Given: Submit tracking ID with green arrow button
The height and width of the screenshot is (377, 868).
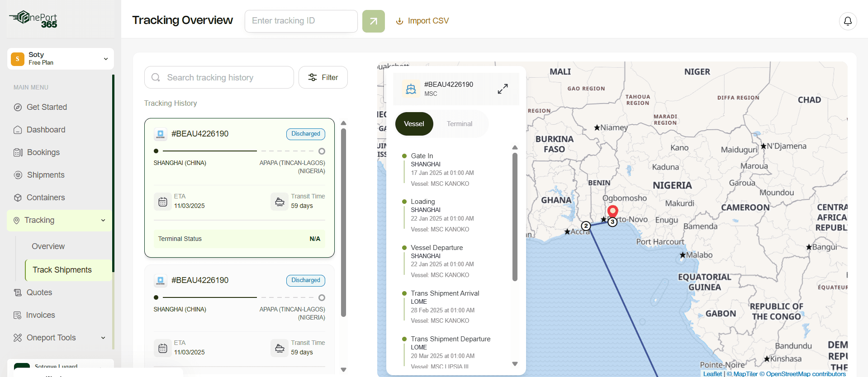Looking at the screenshot, I should pyautogui.click(x=374, y=21).
